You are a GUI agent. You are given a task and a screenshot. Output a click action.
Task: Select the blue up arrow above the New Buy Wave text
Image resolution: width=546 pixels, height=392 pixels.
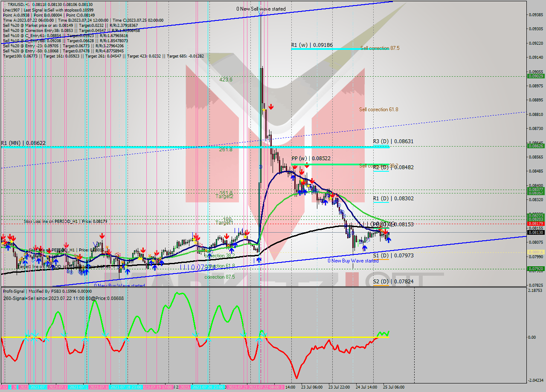pyautogui.click(x=365, y=248)
